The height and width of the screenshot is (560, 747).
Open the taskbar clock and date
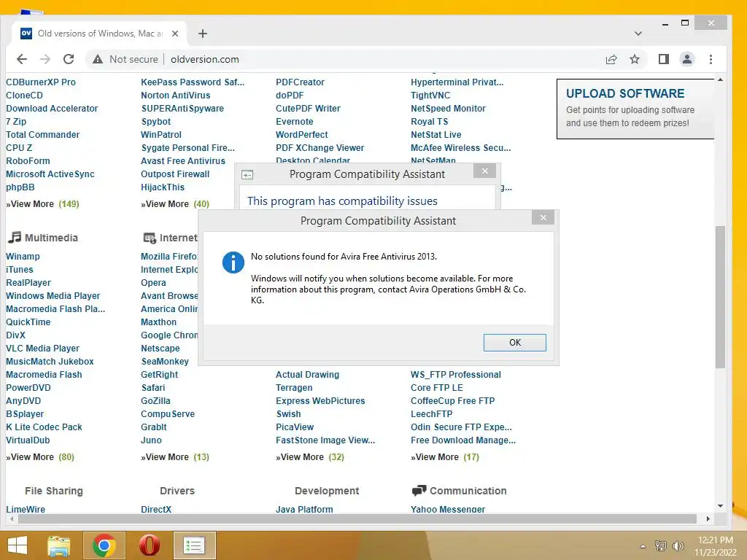(716, 546)
